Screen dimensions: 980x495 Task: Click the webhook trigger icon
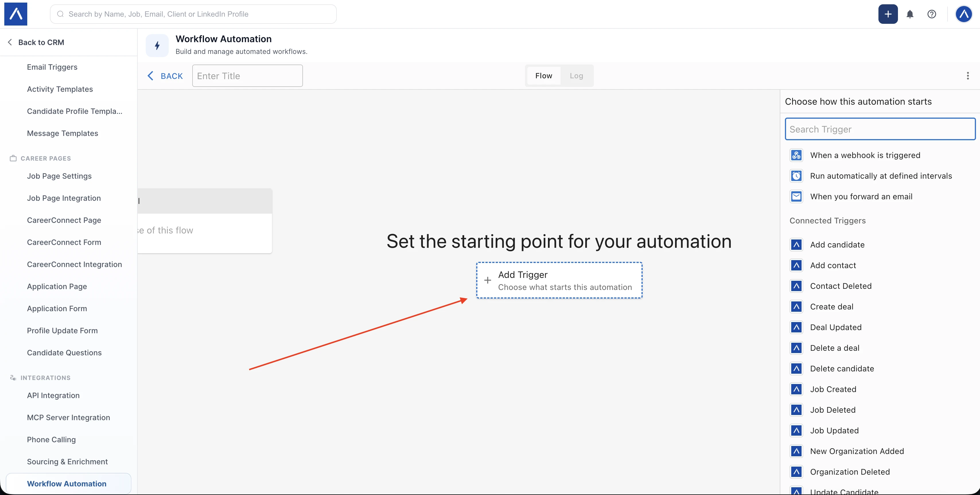click(796, 155)
